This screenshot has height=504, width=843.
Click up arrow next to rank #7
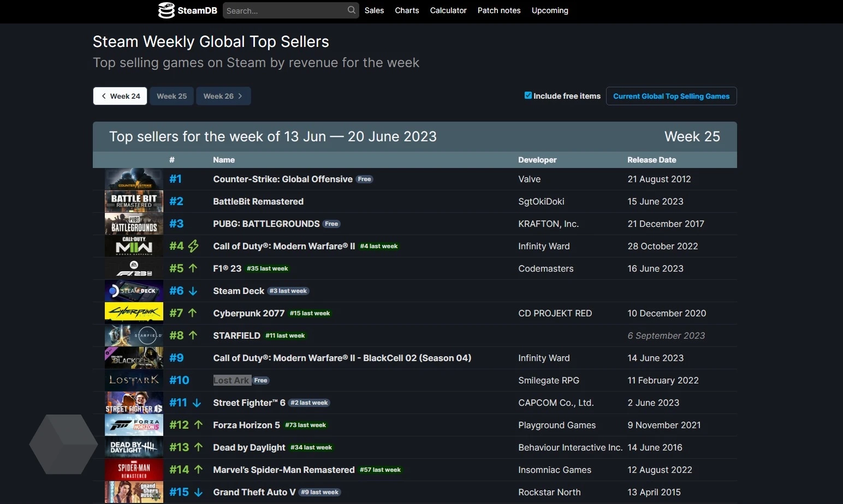click(x=193, y=313)
